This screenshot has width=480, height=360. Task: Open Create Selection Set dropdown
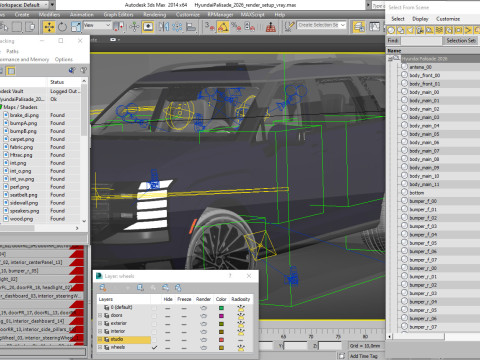point(321,25)
